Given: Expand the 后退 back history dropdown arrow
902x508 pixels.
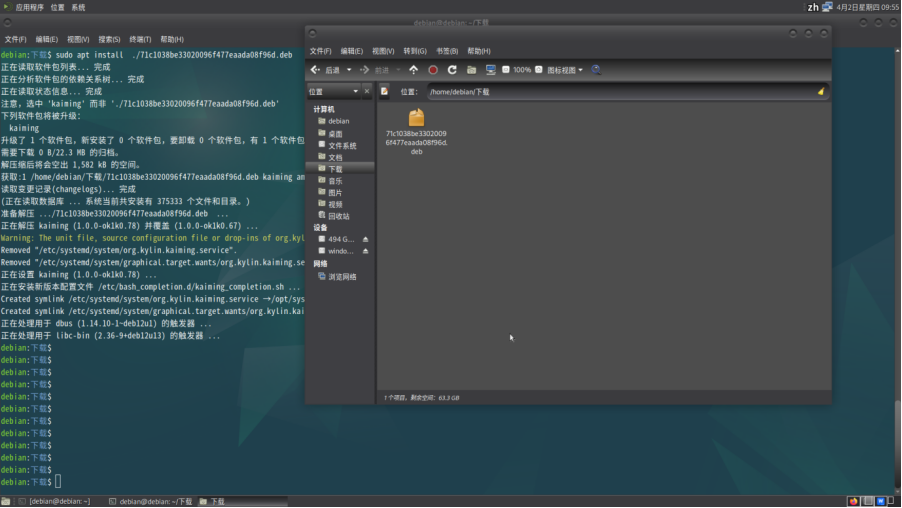Looking at the screenshot, I should coord(349,70).
